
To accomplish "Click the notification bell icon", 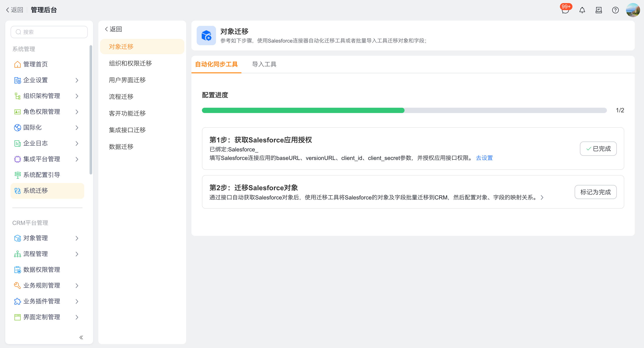I will tap(582, 10).
